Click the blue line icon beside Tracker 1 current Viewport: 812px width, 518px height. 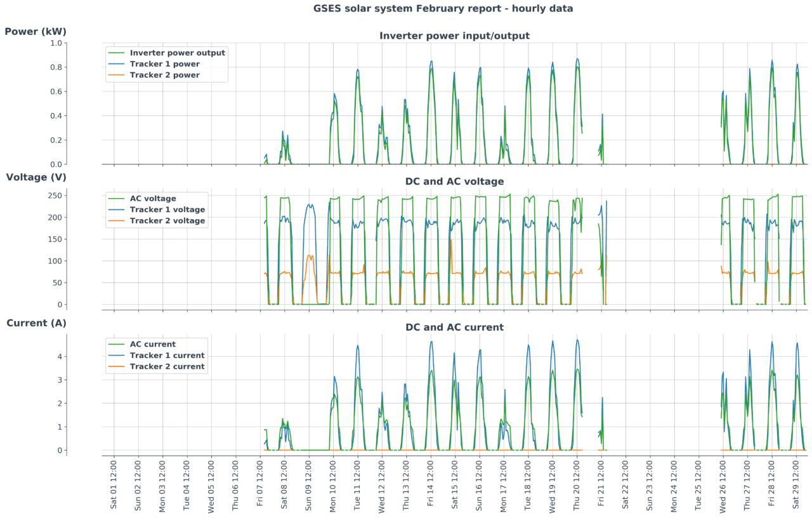coord(116,355)
